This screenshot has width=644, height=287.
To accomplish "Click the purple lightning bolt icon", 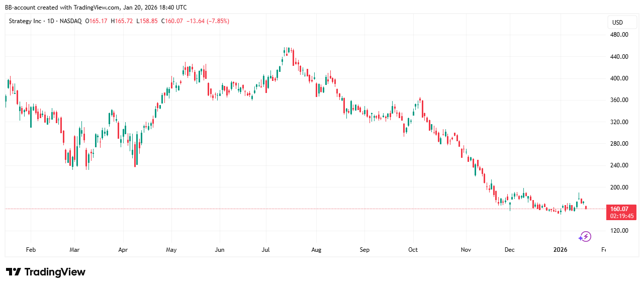I will click(x=585, y=237).
